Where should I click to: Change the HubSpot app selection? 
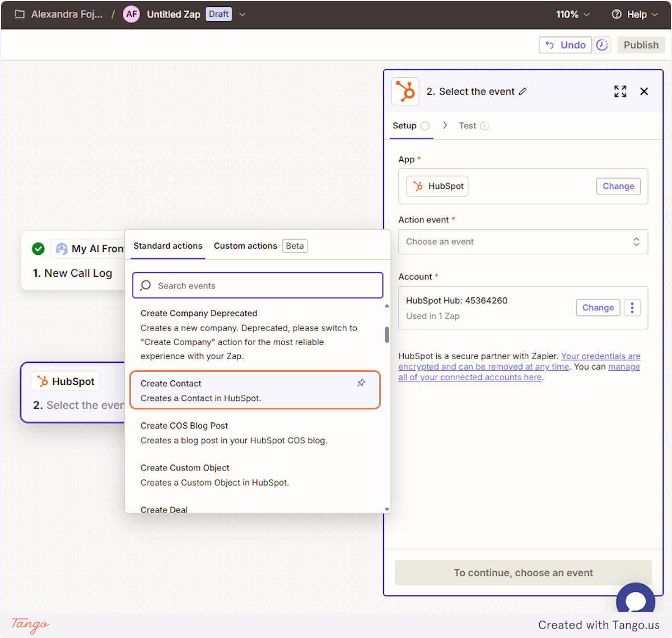[x=618, y=186]
